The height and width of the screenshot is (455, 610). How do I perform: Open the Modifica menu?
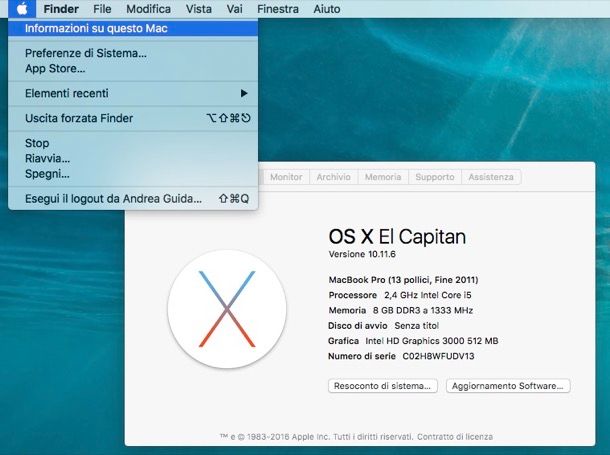click(149, 9)
